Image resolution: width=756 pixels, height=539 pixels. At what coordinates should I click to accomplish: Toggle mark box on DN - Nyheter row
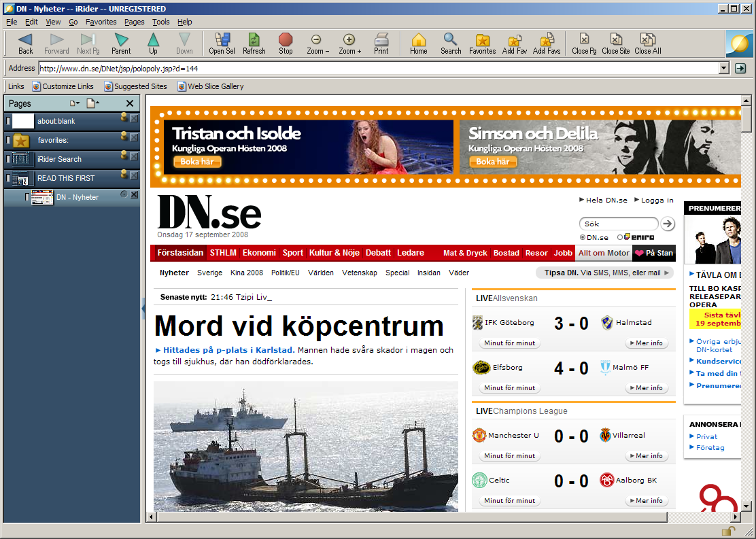click(x=27, y=197)
